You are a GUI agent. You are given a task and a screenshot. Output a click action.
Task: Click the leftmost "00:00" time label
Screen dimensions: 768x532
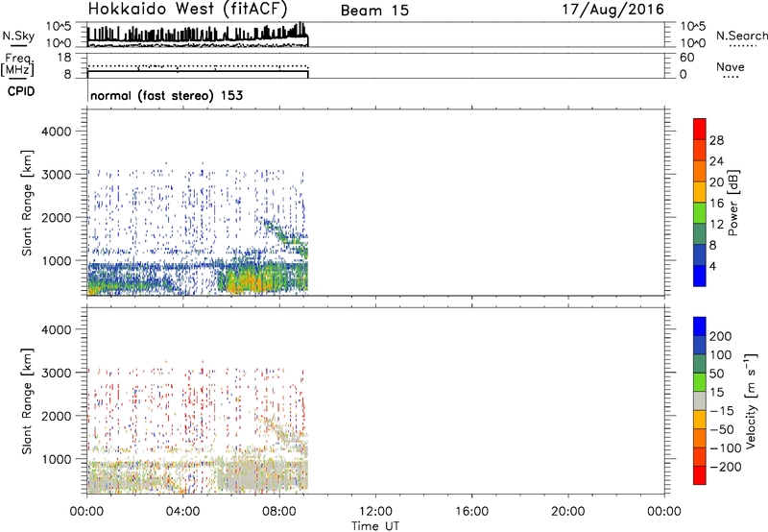click(86, 512)
